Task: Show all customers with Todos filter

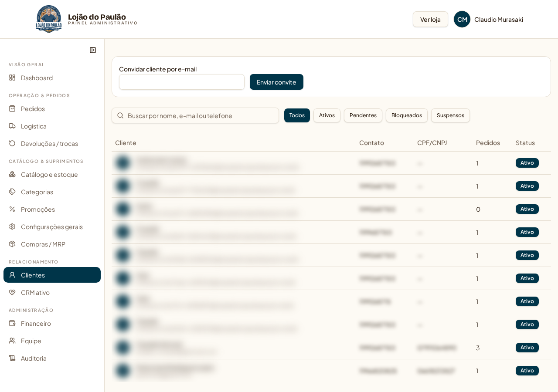Action: coord(297,115)
